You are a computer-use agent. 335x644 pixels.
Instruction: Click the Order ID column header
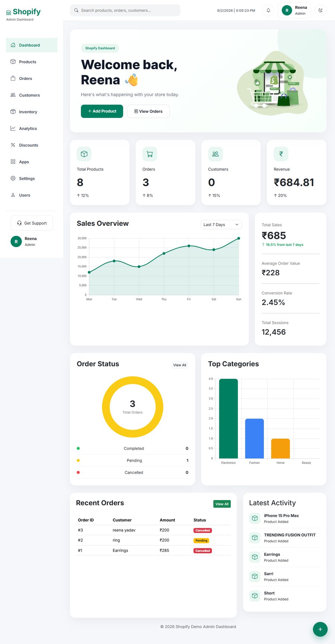coord(86,520)
